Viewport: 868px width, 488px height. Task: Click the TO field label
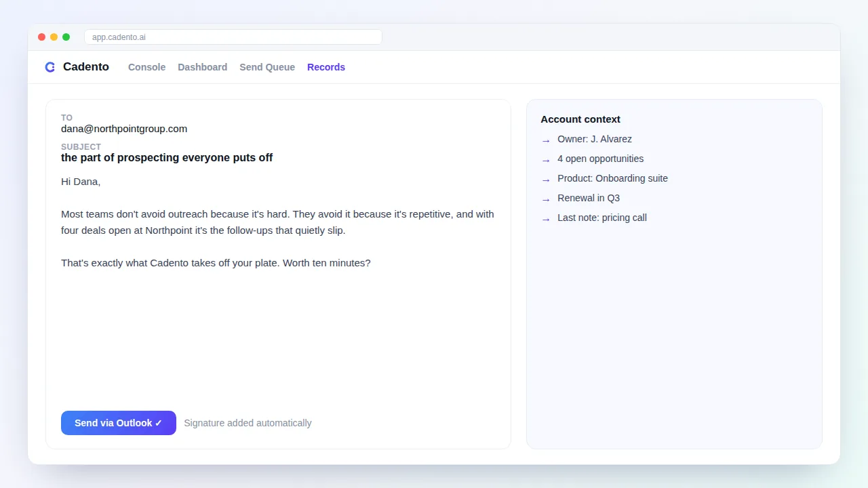pyautogui.click(x=66, y=118)
